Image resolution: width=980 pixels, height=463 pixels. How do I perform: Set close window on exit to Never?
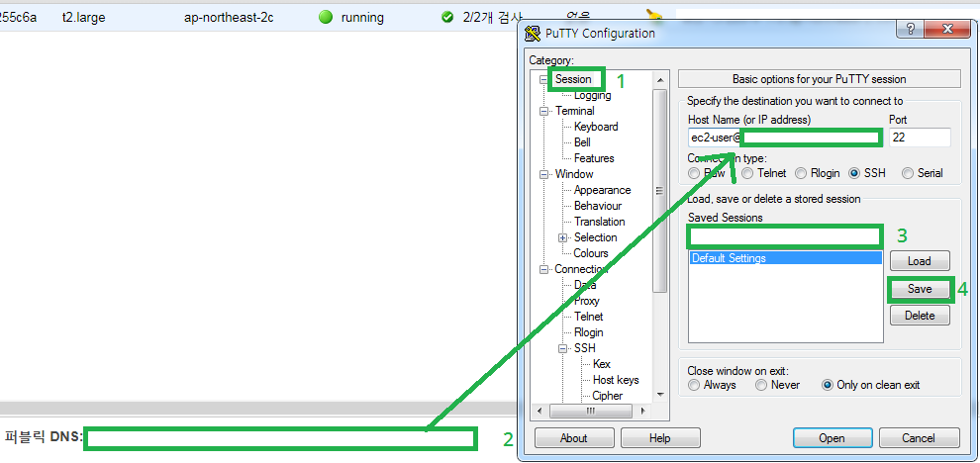(761, 385)
